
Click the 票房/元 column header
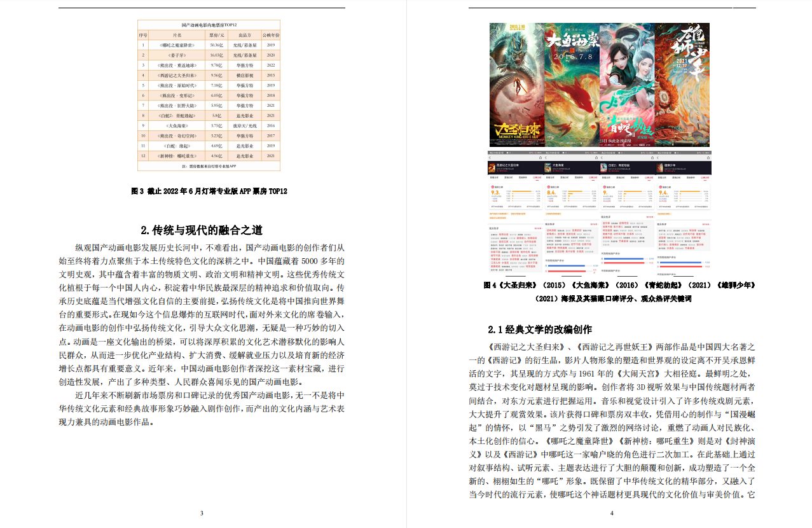click(x=216, y=35)
